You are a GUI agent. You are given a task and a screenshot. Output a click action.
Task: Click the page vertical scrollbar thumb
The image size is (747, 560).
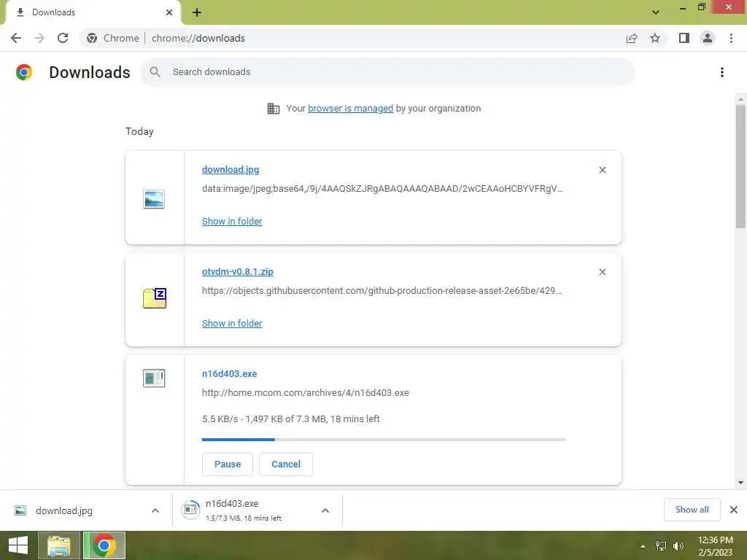tap(740, 167)
